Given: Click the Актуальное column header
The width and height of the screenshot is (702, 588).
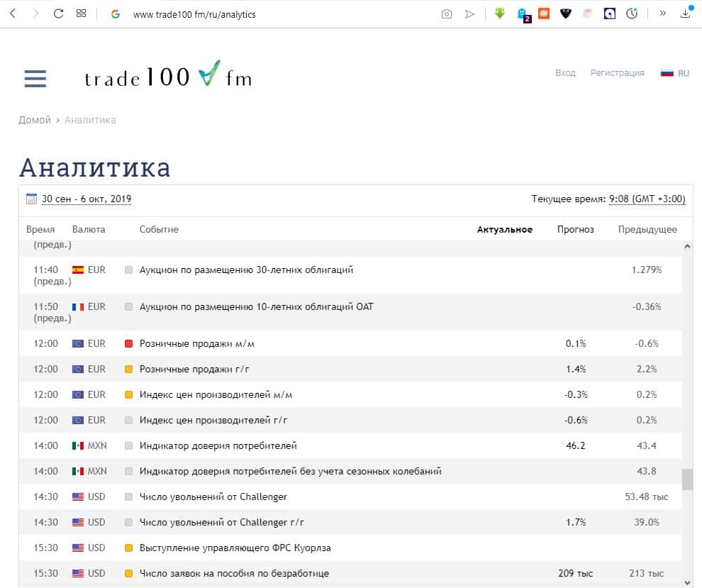Looking at the screenshot, I should (504, 229).
